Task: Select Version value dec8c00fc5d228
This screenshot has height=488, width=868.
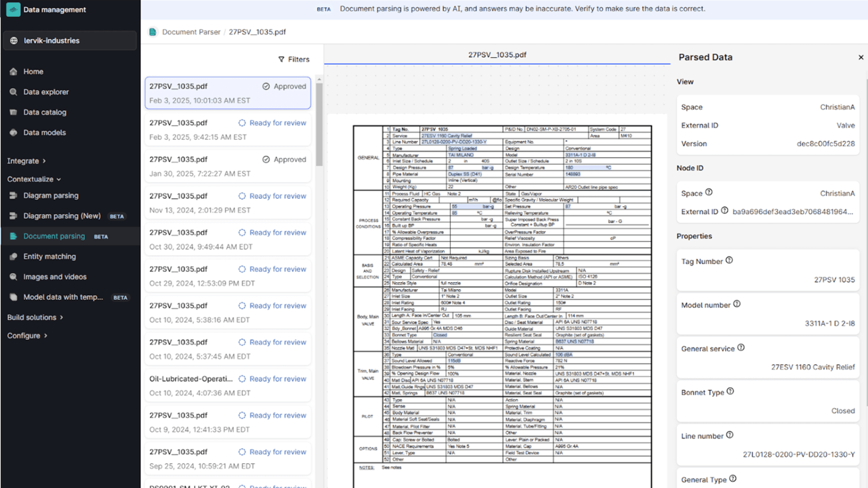Action: (826, 144)
